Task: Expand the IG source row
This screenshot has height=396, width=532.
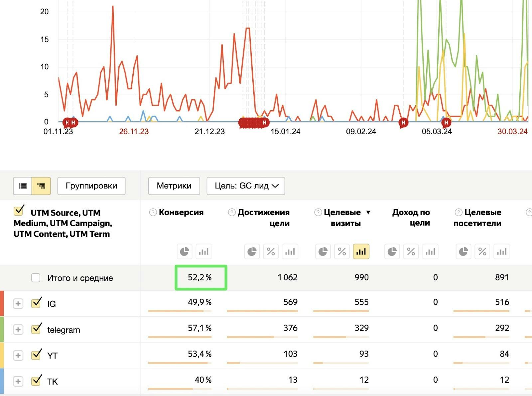Action: point(18,304)
